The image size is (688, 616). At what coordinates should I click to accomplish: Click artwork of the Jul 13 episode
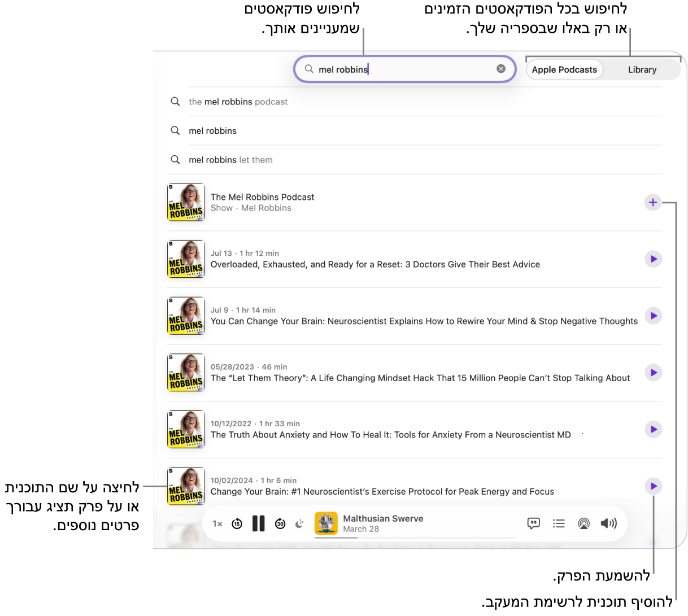(x=186, y=259)
